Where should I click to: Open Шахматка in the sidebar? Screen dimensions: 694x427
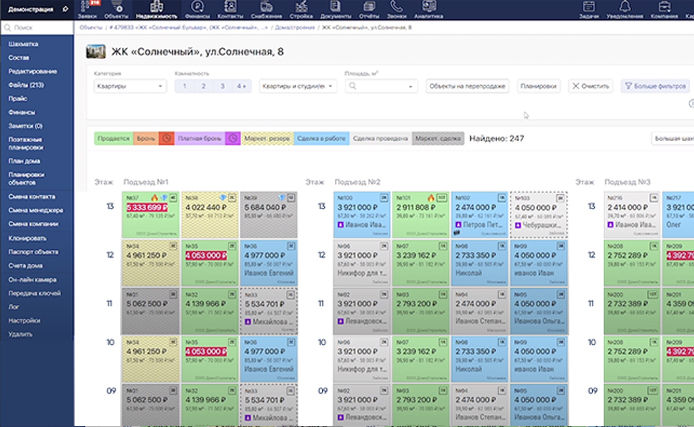pos(23,44)
